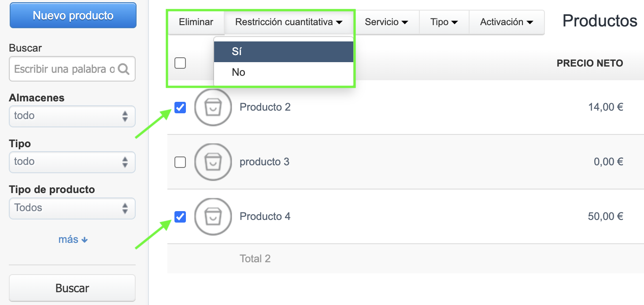Screen dimensions: 644x305
Task: Toggle the select-all header checkbox
Action: point(180,63)
